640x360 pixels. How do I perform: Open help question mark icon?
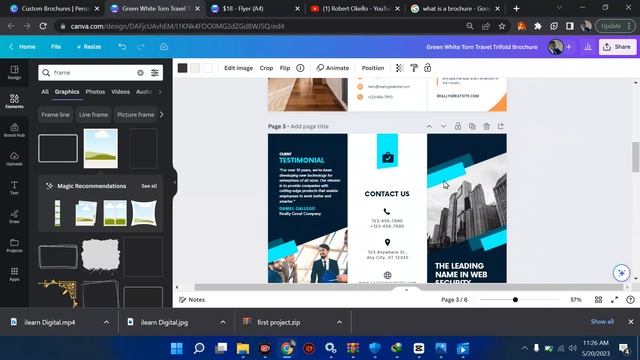(630, 300)
